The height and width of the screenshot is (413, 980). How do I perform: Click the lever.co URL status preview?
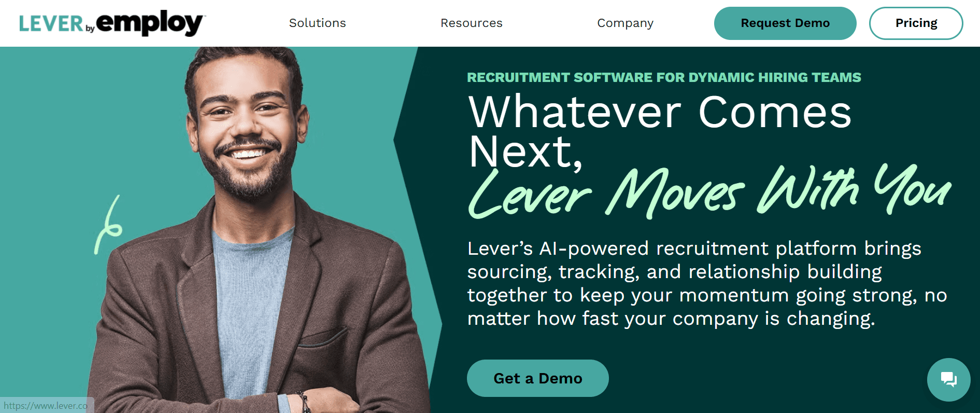tap(46, 405)
